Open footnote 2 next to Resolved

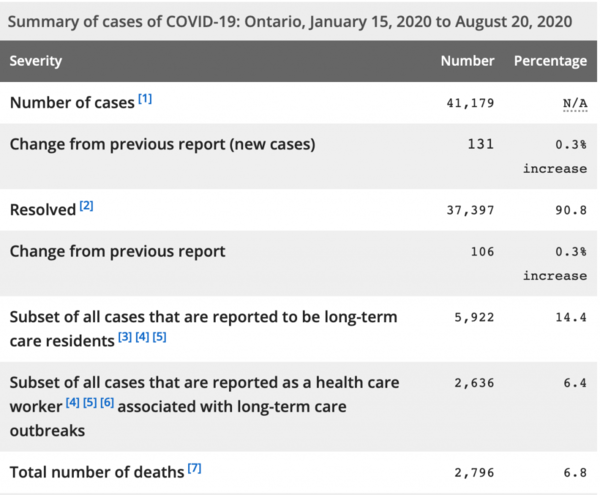point(87,206)
